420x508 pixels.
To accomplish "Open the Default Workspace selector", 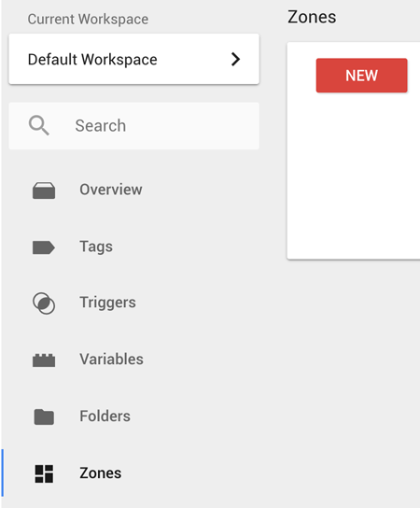I will (x=134, y=59).
